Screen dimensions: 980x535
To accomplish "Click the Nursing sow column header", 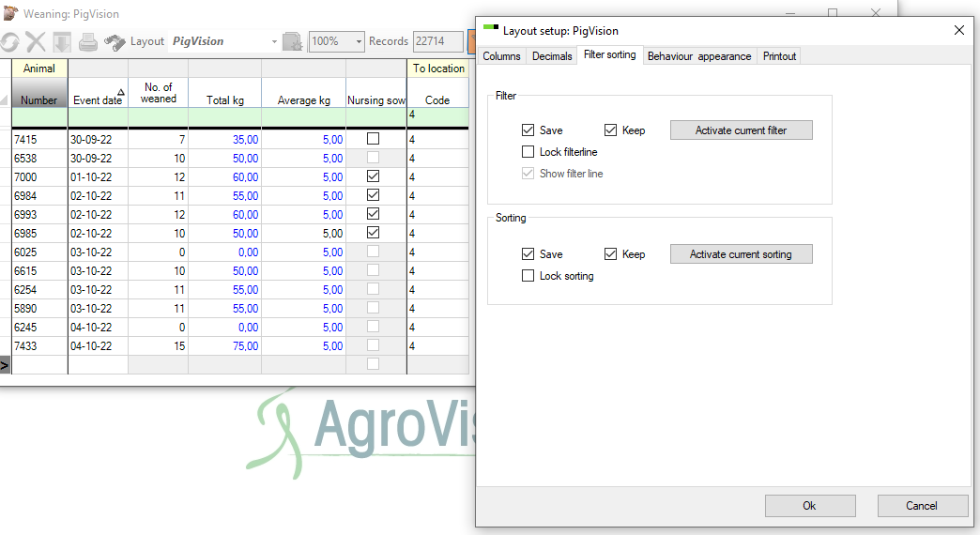I will point(376,93).
